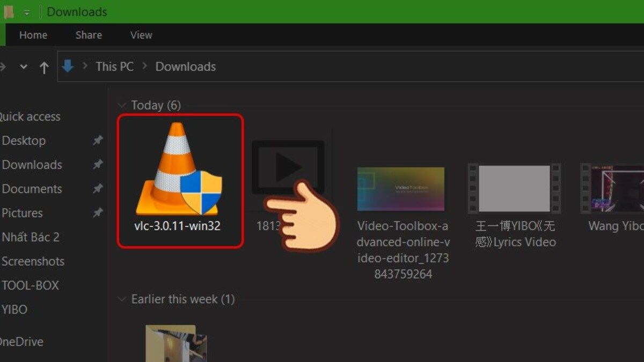Image resolution: width=644 pixels, height=362 pixels.
Task: Collapse the Today (6) group
Action: coord(122,105)
